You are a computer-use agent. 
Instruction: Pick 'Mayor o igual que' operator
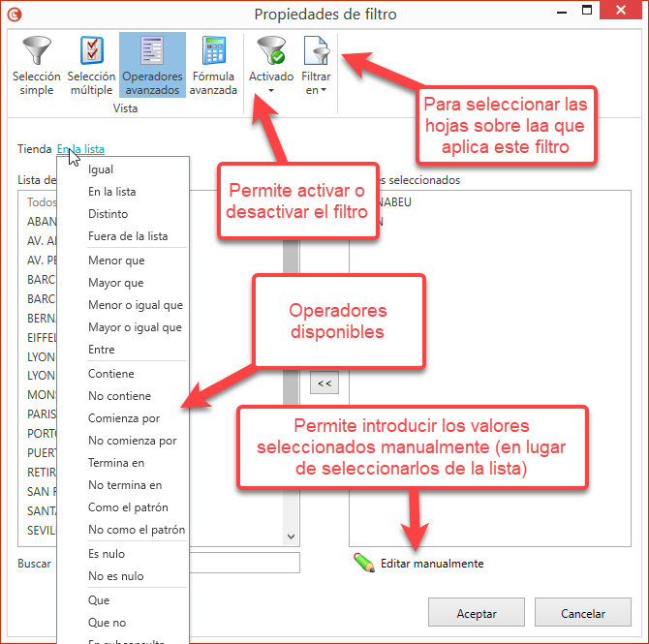[135, 327]
